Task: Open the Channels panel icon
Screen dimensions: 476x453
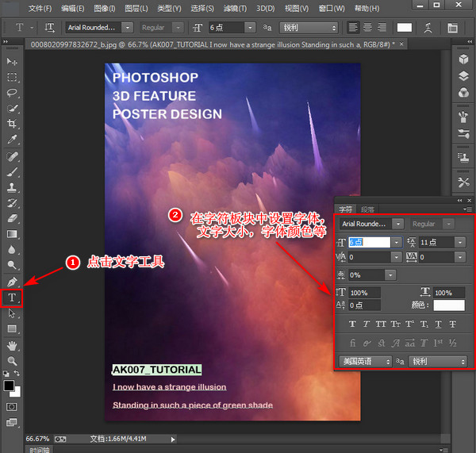Action: (463, 92)
